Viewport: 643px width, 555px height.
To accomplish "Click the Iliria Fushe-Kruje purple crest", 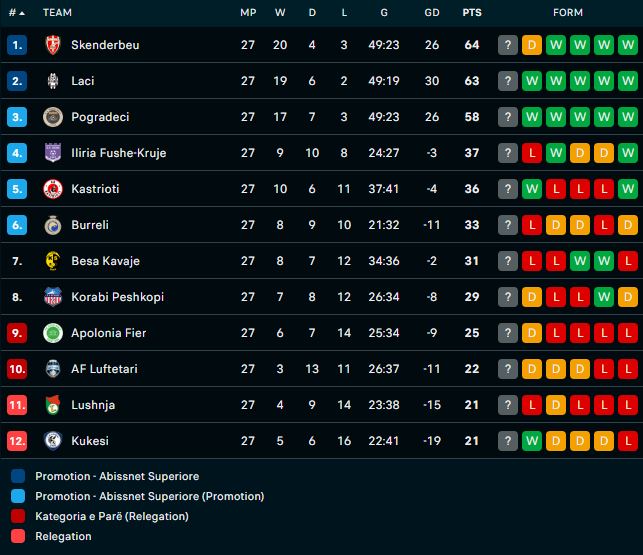I will tap(53, 153).
